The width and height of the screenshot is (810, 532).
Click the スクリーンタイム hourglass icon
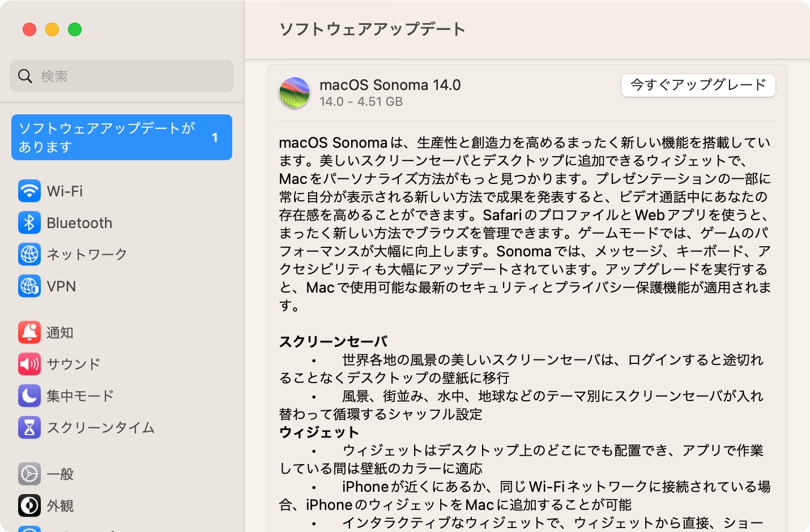pyautogui.click(x=29, y=427)
